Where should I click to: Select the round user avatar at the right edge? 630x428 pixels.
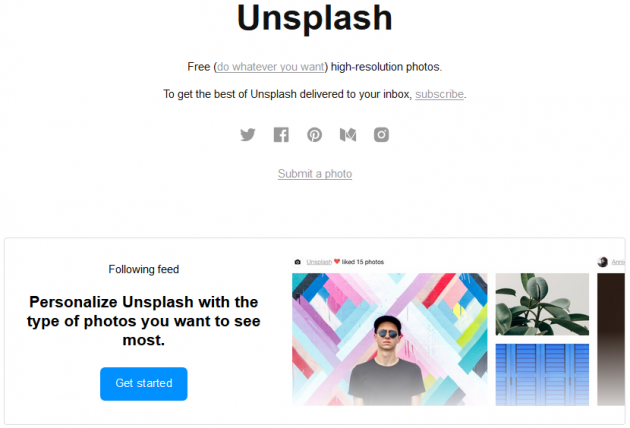pyautogui.click(x=602, y=262)
